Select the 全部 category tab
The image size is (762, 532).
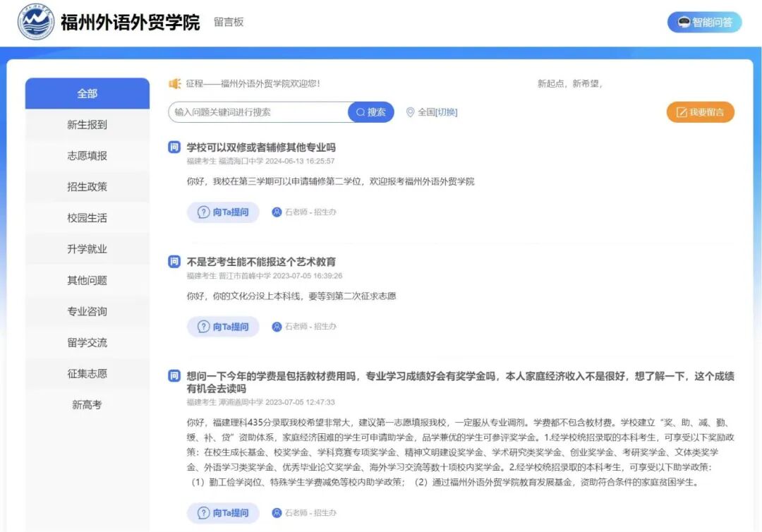87,93
